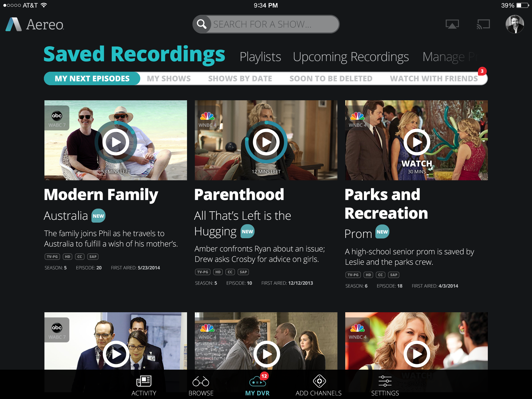Open the user profile avatar

(x=515, y=24)
